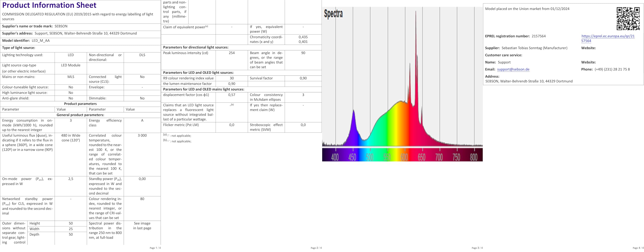Screen dimensions: 644x252
Task: Click the energy efficiency class value A
Action: [x=142, y=121]
